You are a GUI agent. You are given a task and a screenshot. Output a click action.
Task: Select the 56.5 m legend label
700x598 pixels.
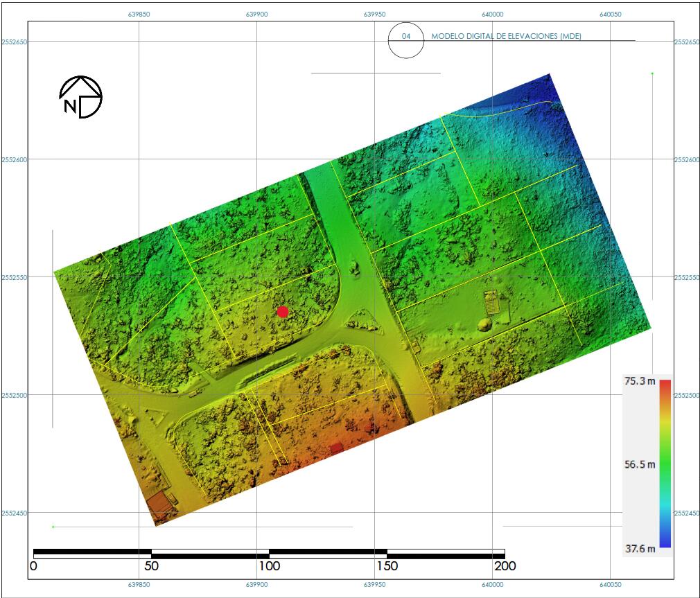coord(639,464)
